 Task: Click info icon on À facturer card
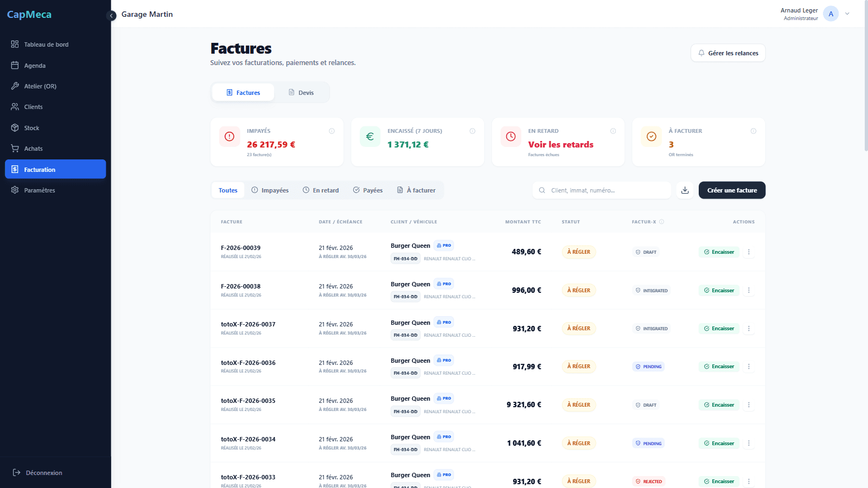pos(753,131)
